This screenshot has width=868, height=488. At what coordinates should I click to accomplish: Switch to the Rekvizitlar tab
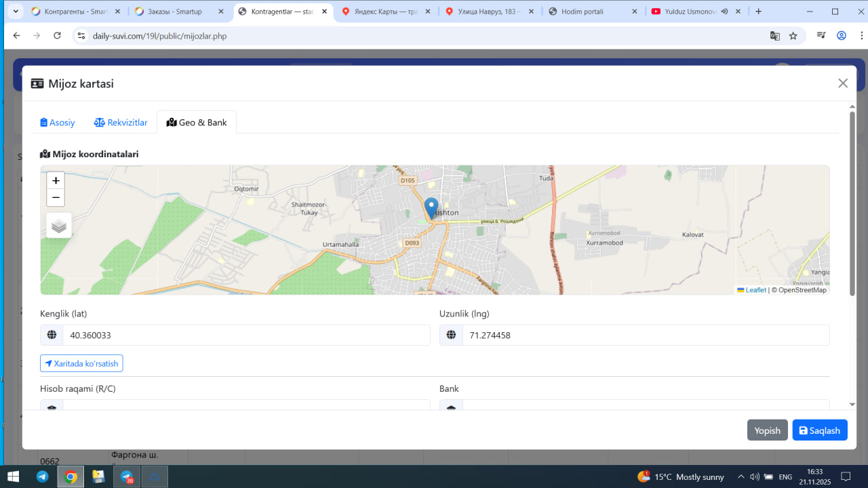tap(121, 123)
